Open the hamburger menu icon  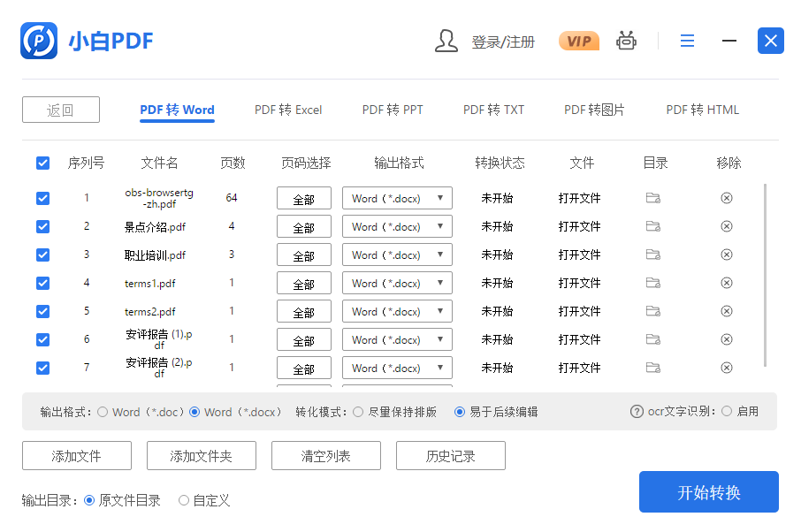click(687, 41)
